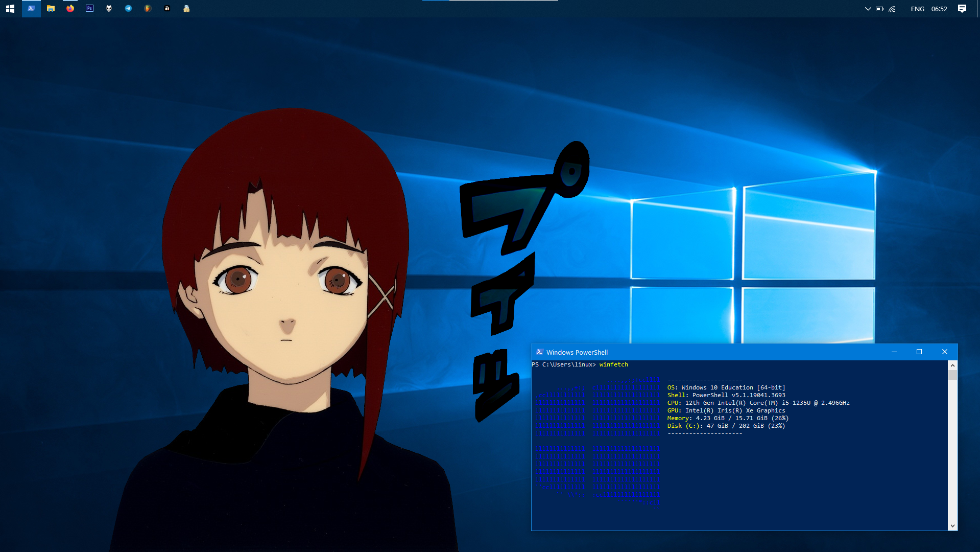980x552 pixels.
Task: Open the Wi-Fi network flyout
Action: (892, 9)
